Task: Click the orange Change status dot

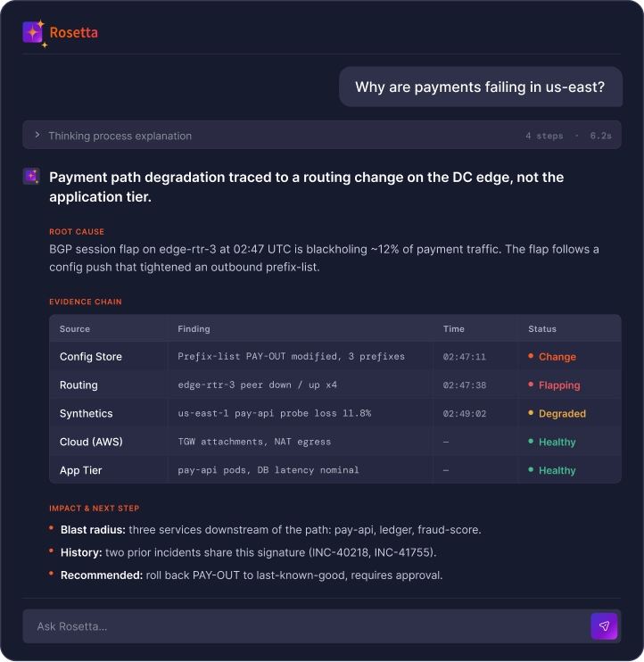Action: 531,356
